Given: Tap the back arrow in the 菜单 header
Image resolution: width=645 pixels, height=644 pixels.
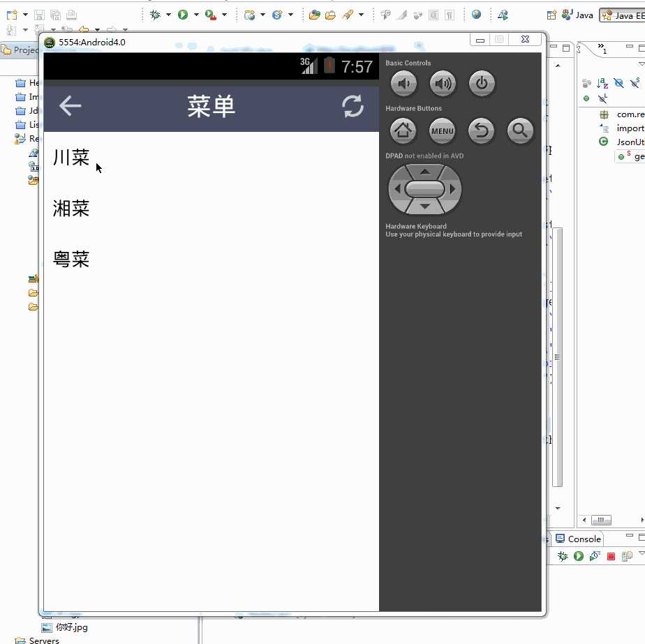Looking at the screenshot, I should click(71, 106).
